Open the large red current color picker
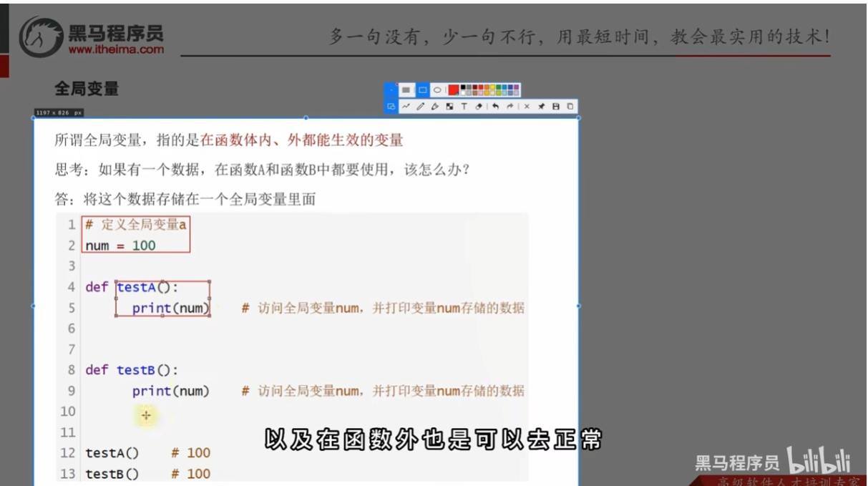 (x=454, y=90)
